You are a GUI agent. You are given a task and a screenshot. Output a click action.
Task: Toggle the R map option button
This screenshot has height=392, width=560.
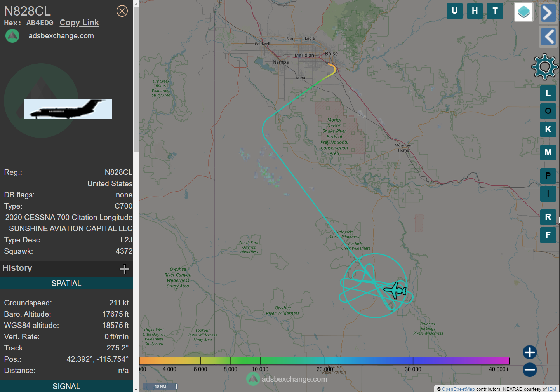click(x=548, y=217)
